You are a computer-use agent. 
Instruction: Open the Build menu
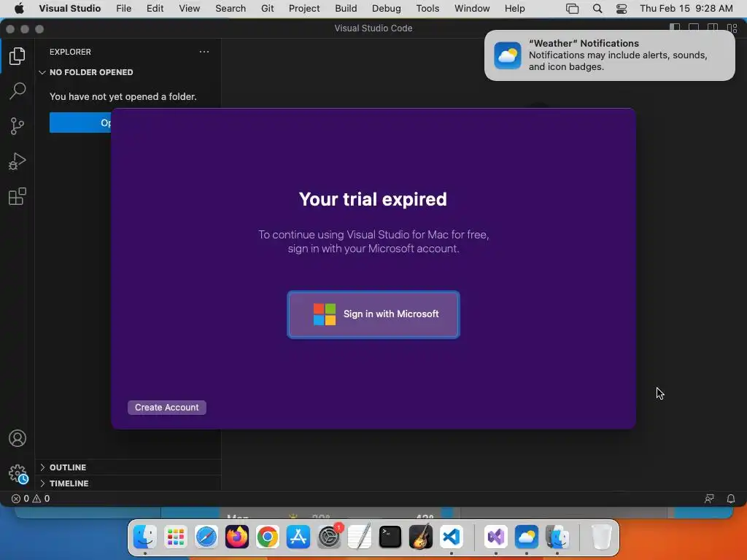coord(346,9)
